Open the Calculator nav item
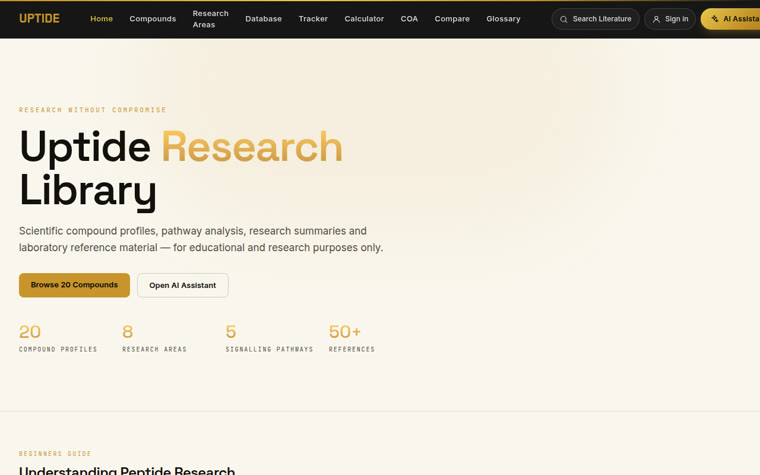 (x=364, y=19)
